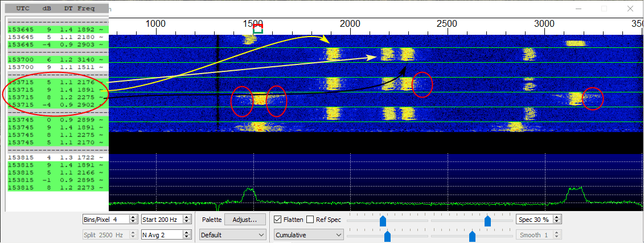Close the Wide Graph window
The height and width of the screenshot is (243, 644).
(629, 9)
